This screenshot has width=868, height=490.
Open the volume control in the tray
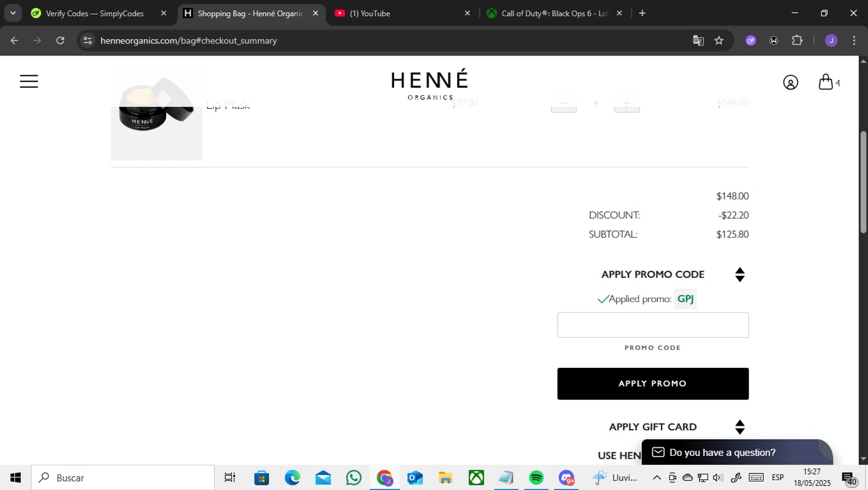pos(718,478)
